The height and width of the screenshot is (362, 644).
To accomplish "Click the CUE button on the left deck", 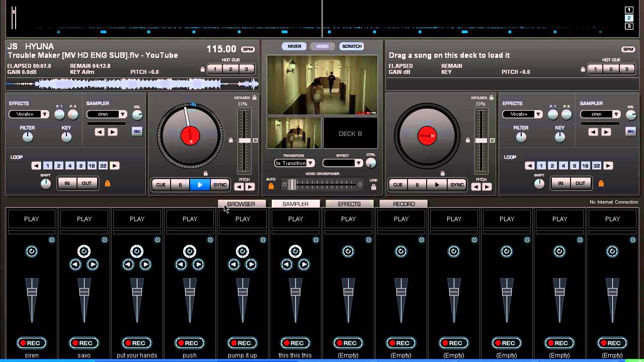I will pyautogui.click(x=160, y=185).
